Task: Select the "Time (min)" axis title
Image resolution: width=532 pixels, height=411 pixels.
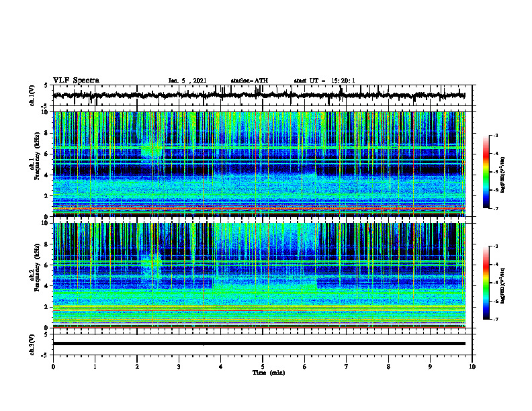Action: [x=269, y=373]
